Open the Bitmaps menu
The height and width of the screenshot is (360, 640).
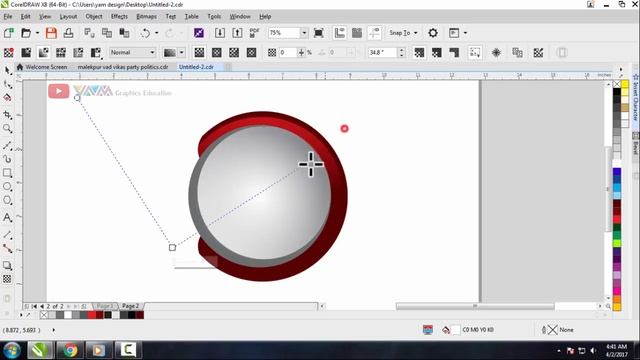coord(147,17)
